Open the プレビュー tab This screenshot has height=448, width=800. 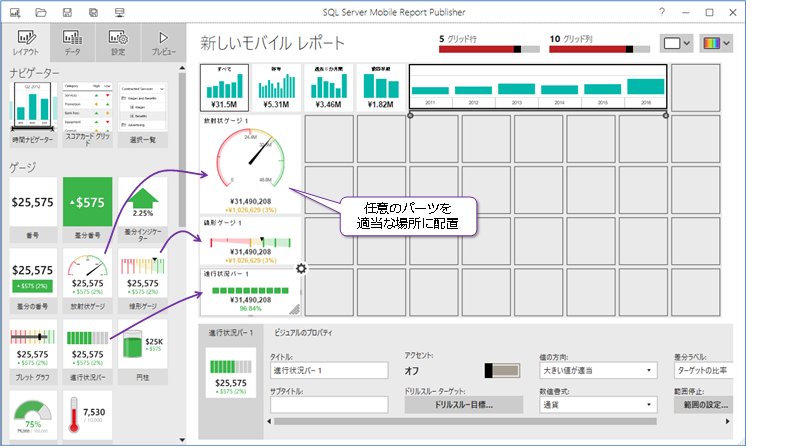pyautogui.click(x=164, y=42)
